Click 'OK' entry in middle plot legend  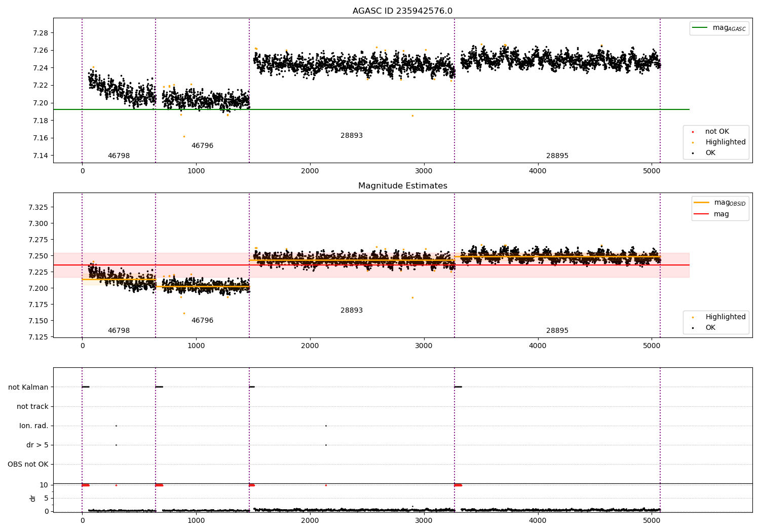pyautogui.click(x=710, y=328)
